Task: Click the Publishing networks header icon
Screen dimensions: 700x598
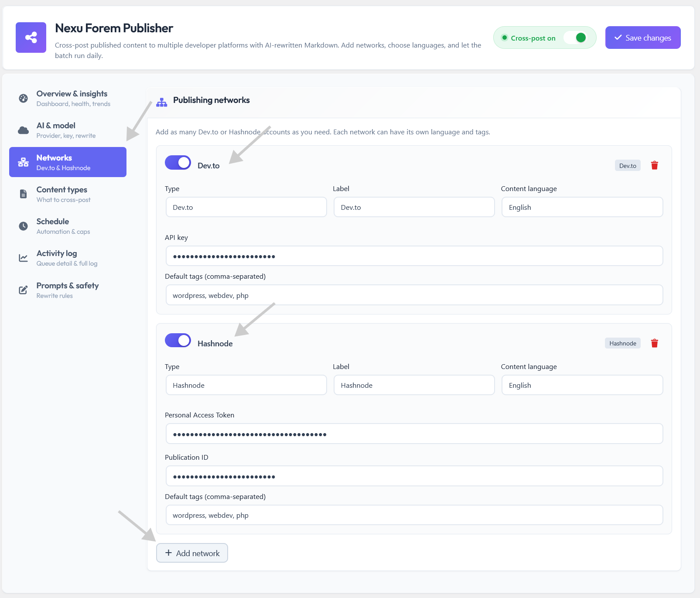Action: pyautogui.click(x=162, y=103)
